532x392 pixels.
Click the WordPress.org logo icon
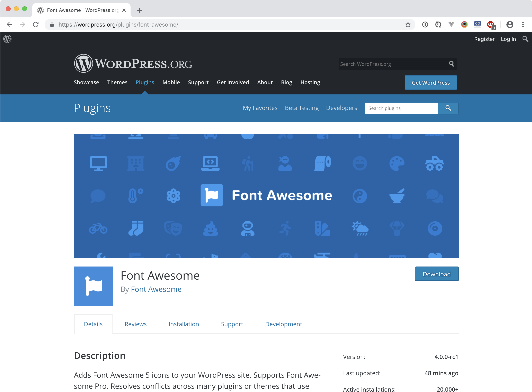pyautogui.click(x=7, y=39)
